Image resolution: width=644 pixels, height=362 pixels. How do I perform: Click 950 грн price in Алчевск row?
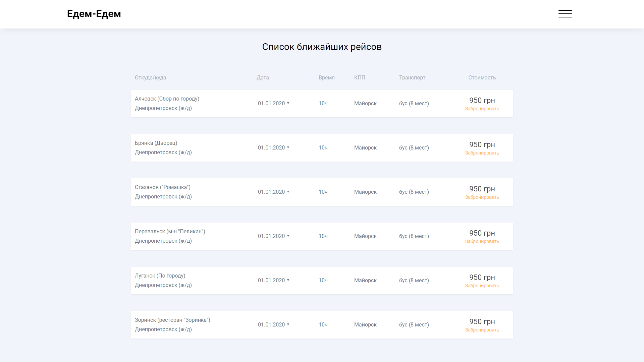click(482, 100)
